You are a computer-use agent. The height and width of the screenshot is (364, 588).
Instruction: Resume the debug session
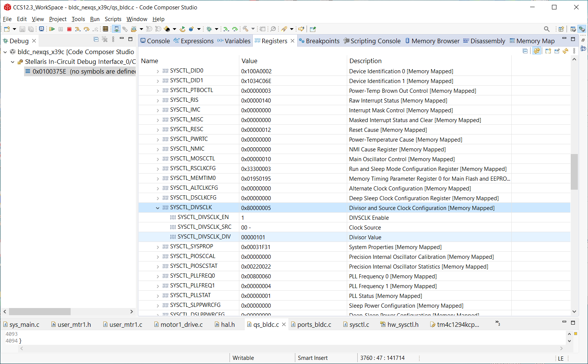coord(52,29)
